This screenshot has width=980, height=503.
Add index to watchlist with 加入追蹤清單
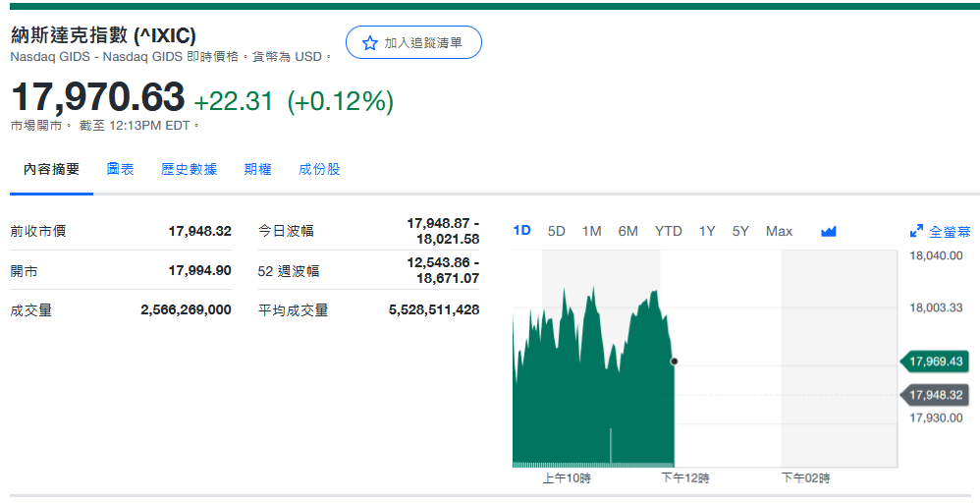click(x=413, y=42)
